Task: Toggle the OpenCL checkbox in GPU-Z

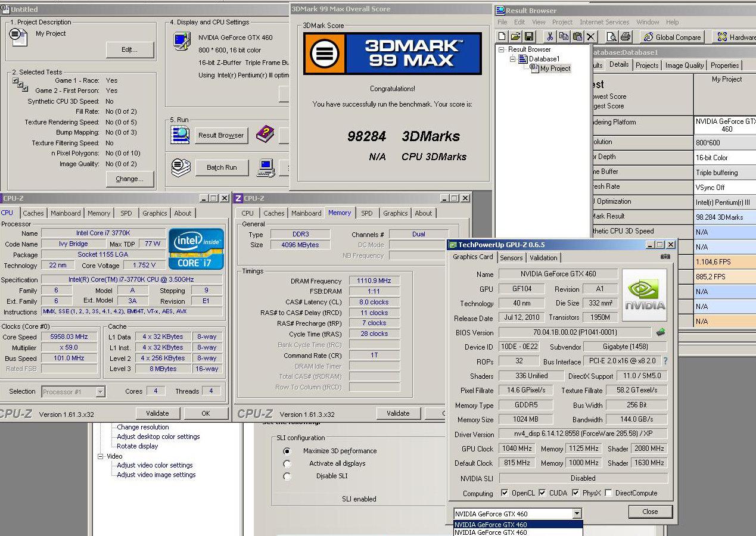Action: (505, 493)
